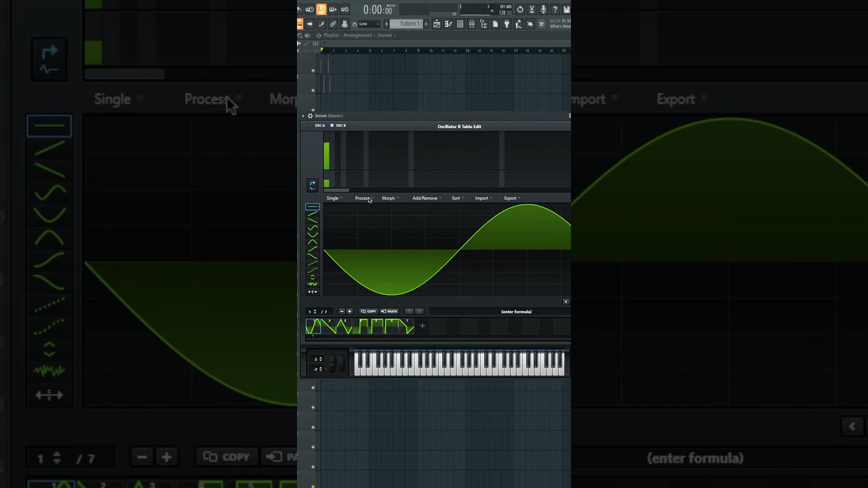This screenshot has height=488, width=868.
Task: Select the ramp up line shape tool
Action: [313, 213]
